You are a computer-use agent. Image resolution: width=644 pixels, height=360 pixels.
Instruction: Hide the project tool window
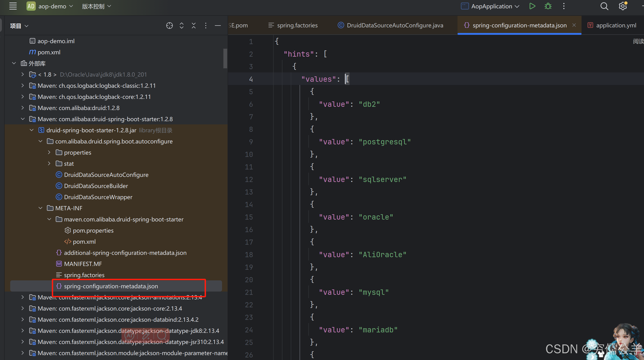pyautogui.click(x=218, y=26)
